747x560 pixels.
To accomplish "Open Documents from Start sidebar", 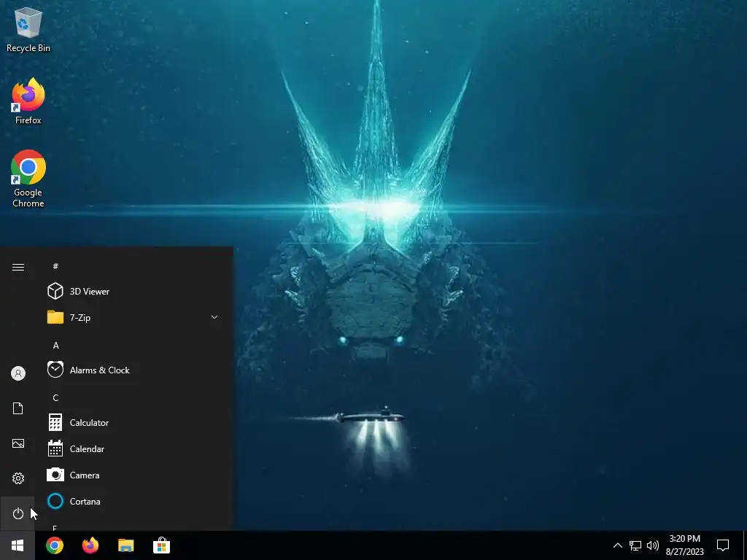I will [x=18, y=408].
